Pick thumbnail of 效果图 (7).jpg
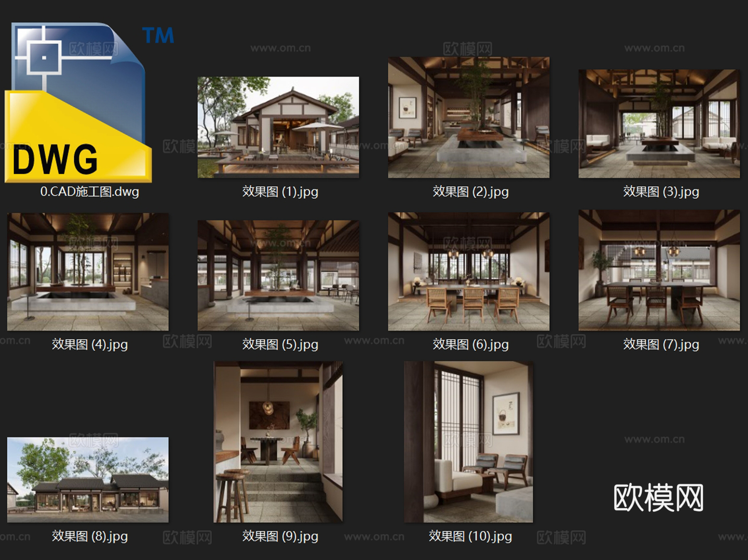Image resolution: width=748 pixels, height=560 pixels. click(659, 270)
